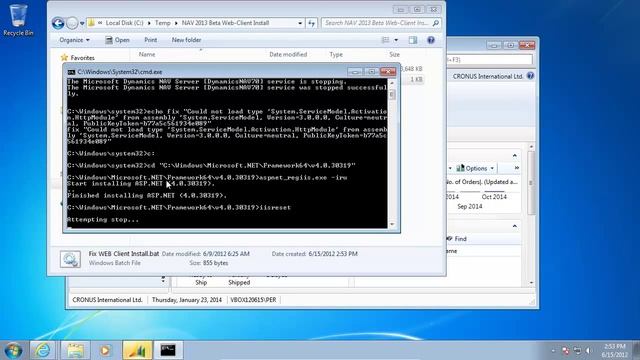This screenshot has width=640, height=360.
Task: Minimize the cmd.exe window
Action: [355, 72]
